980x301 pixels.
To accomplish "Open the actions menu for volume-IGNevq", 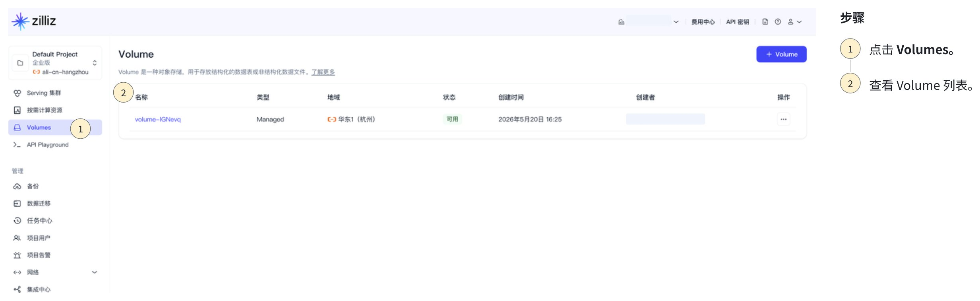I will (x=783, y=119).
